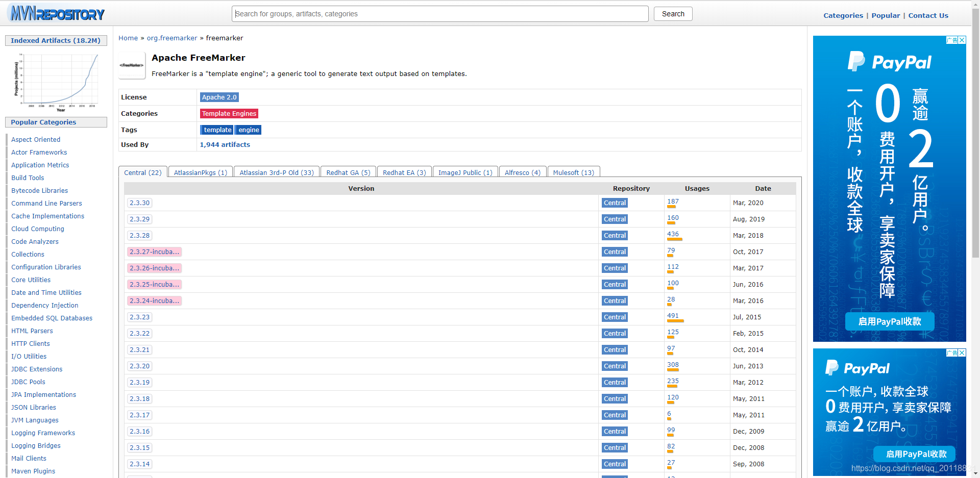This screenshot has height=478, width=980.
Task: Switch to the Mulesoft (13) tab
Action: (574, 172)
